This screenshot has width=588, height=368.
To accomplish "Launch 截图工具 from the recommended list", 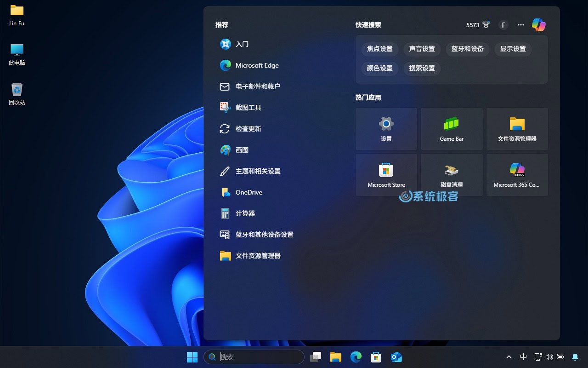I will 249,107.
